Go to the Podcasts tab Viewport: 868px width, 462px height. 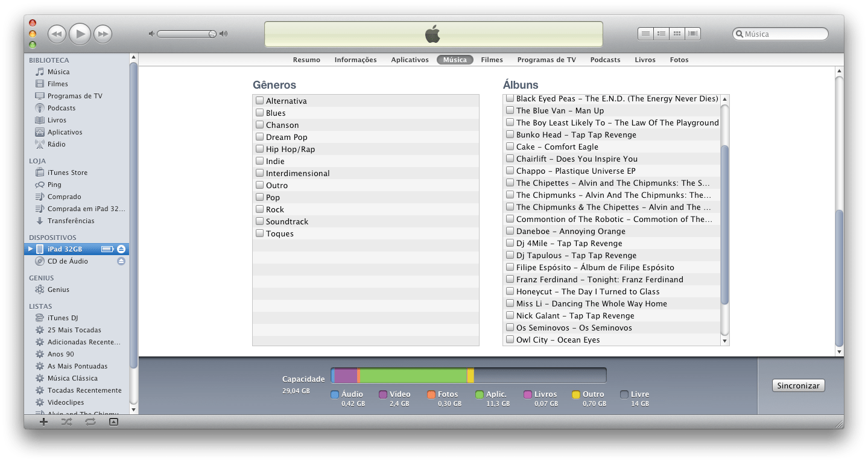point(605,60)
